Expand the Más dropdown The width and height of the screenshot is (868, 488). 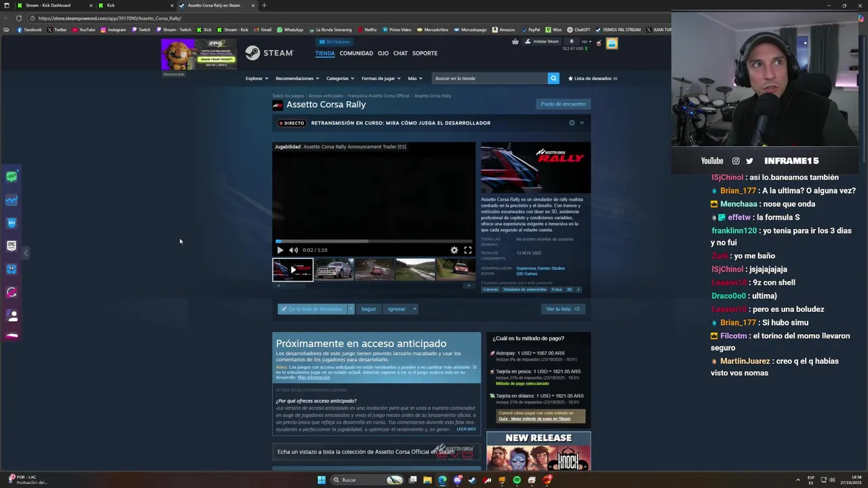pyautogui.click(x=414, y=78)
